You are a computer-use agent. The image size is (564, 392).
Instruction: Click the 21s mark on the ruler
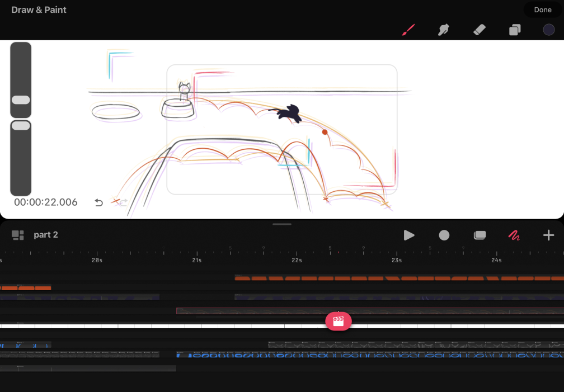pyautogui.click(x=197, y=260)
